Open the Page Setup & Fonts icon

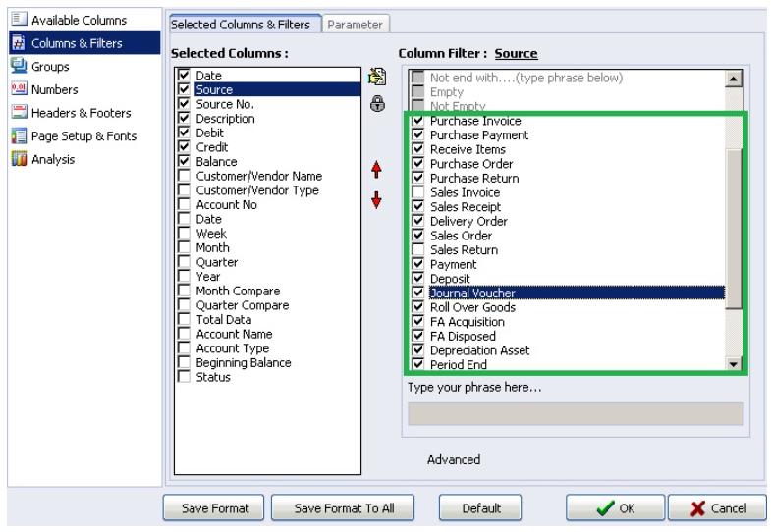tap(20, 135)
